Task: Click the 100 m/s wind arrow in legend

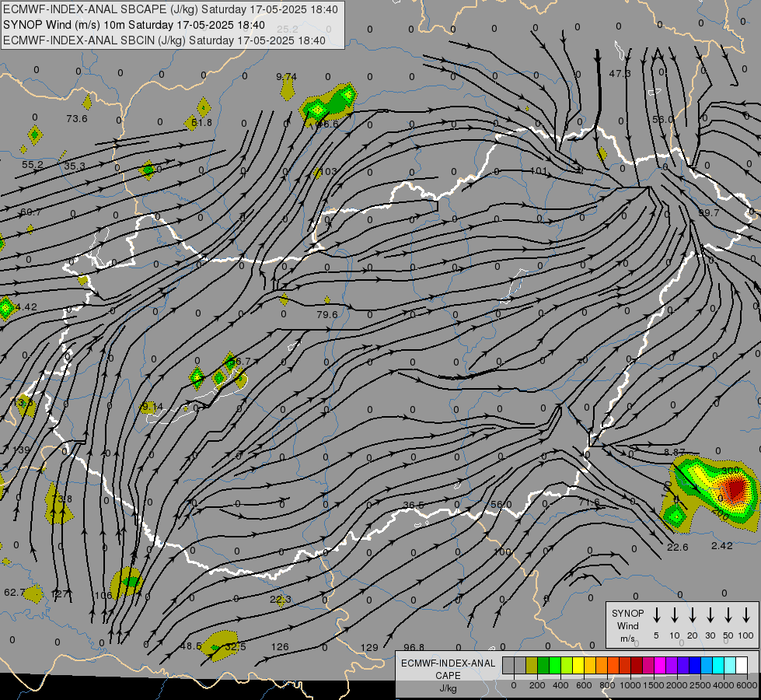Action: [746, 615]
